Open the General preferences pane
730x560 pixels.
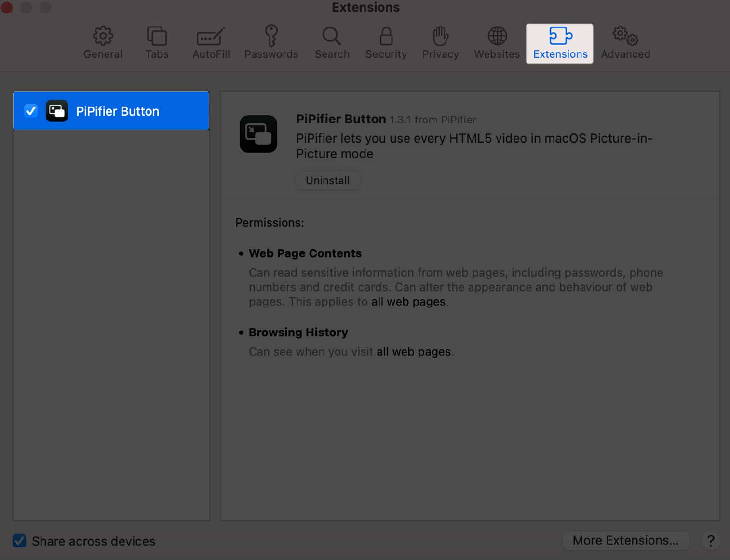(103, 43)
